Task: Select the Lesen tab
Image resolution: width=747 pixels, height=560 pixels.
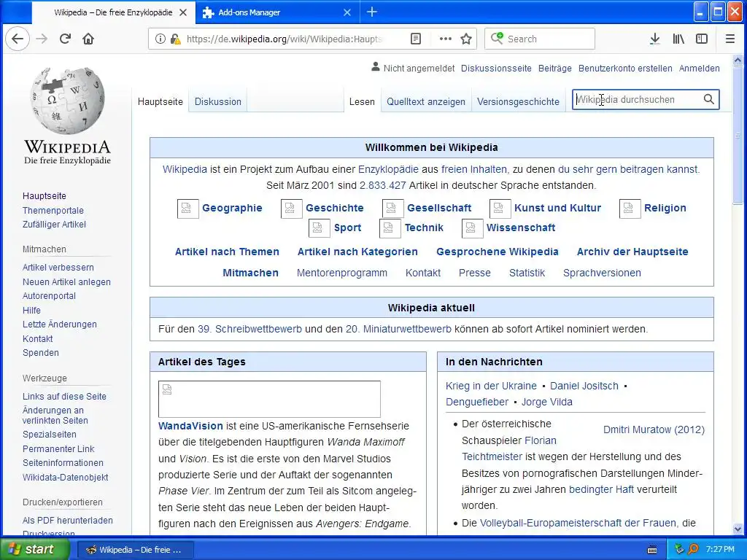Action: (x=362, y=101)
